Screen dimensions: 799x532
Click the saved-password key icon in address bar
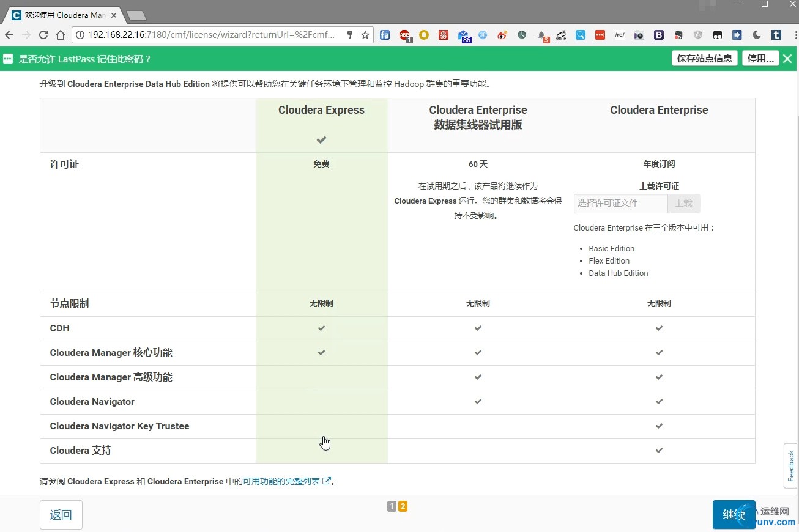350,35
